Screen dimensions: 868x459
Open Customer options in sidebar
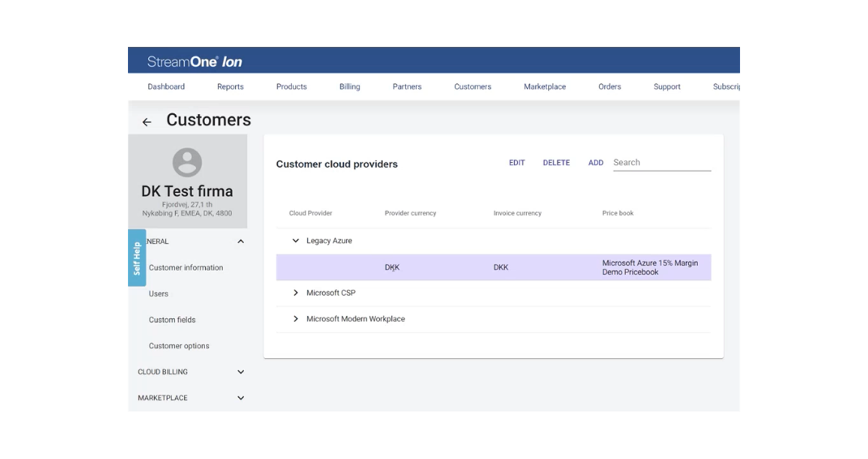click(x=179, y=346)
